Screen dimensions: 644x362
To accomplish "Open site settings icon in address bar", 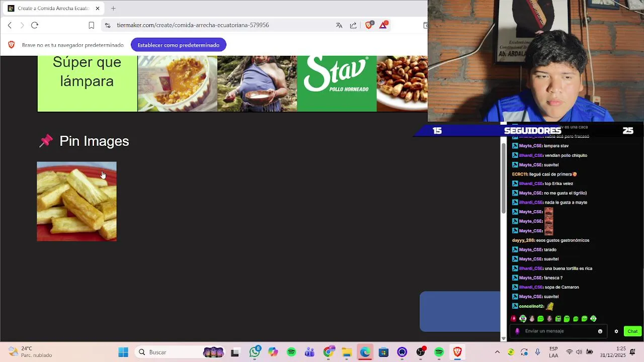I will tap(107, 25).
